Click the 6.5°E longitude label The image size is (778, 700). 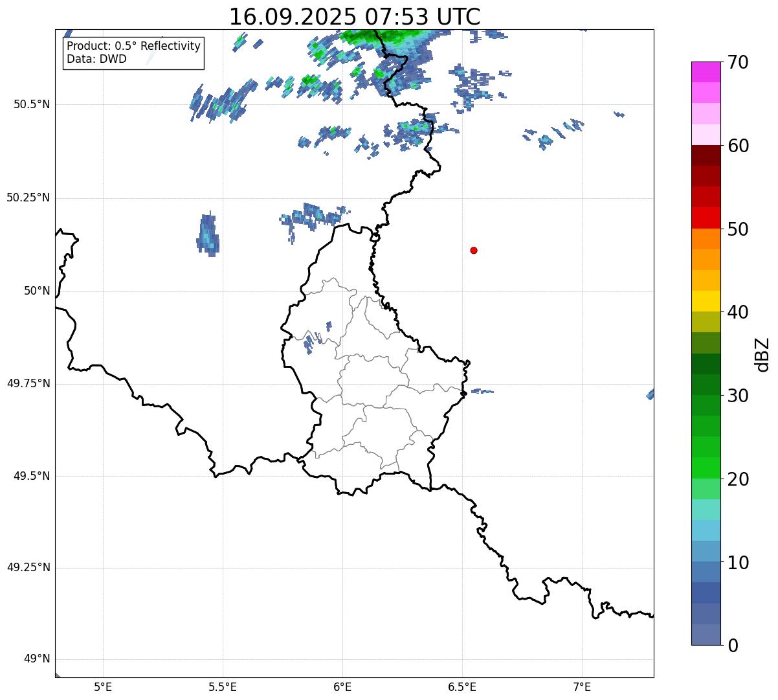tap(462, 686)
